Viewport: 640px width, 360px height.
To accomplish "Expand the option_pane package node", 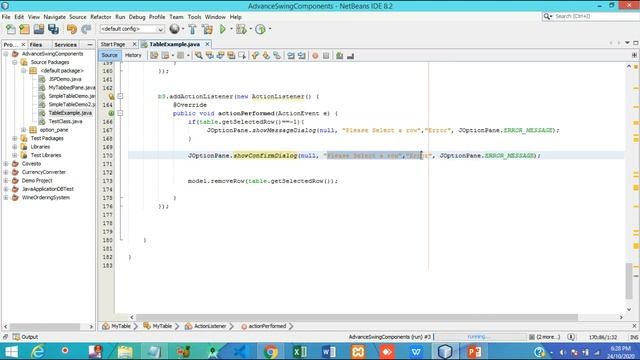I will coord(24,130).
